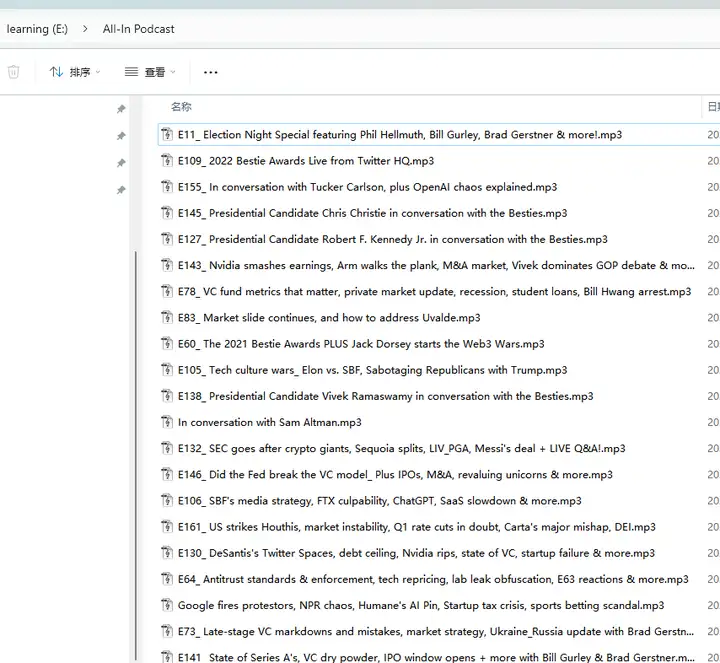Screen dimensions: 720x663
Task: Click the All-In Podcast breadcrumb
Action: pyautogui.click(x=138, y=29)
